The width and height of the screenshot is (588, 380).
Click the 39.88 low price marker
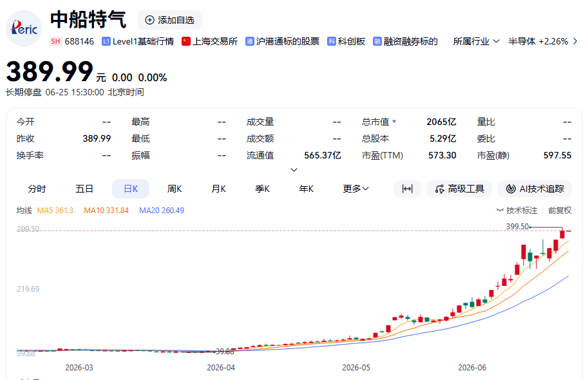click(x=225, y=352)
